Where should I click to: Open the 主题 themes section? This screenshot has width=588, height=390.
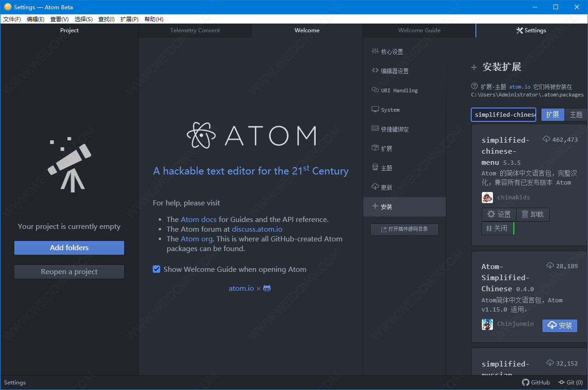point(404,168)
